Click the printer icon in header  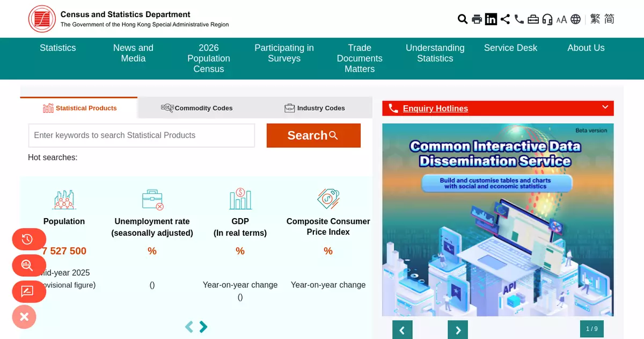477,19
